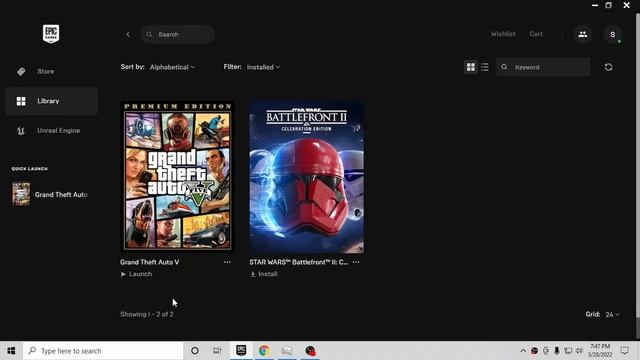Select Library in sidebar
The width and height of the screenshot is (640, 360).
51,101
